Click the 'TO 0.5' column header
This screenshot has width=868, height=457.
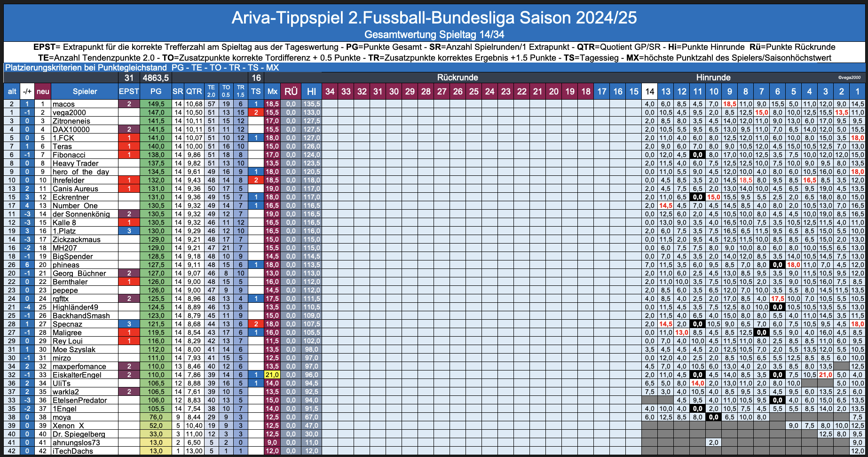tap(226, 91)
